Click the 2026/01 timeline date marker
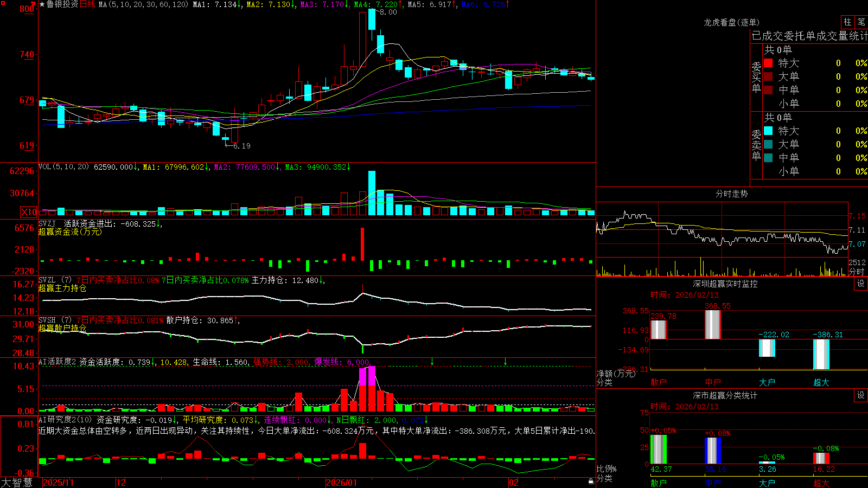 coord(341,483)
